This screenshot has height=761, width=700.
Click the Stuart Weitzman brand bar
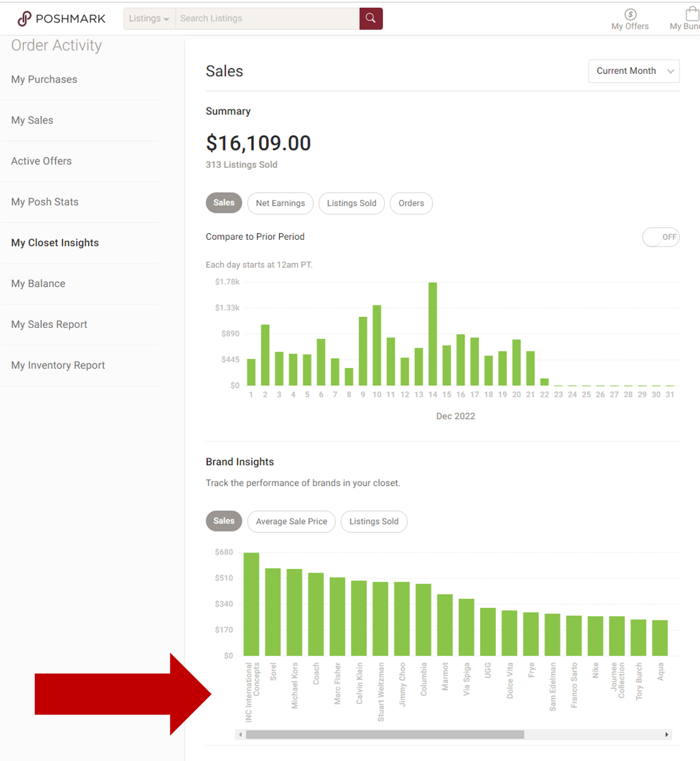point(380,619)
